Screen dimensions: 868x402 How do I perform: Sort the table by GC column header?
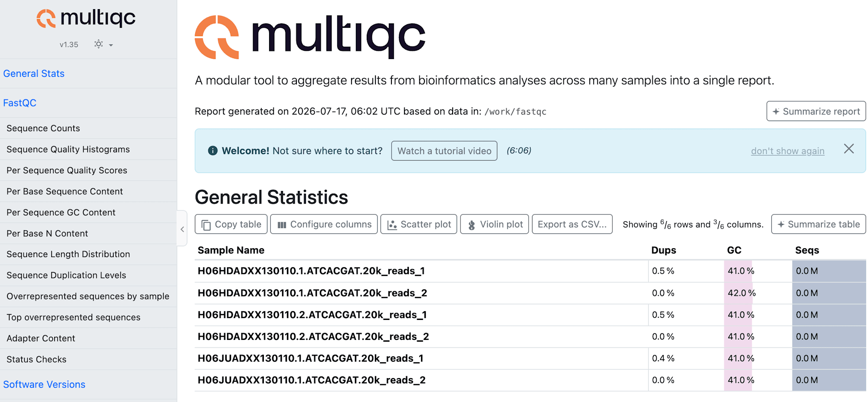[x=734, y=250]
